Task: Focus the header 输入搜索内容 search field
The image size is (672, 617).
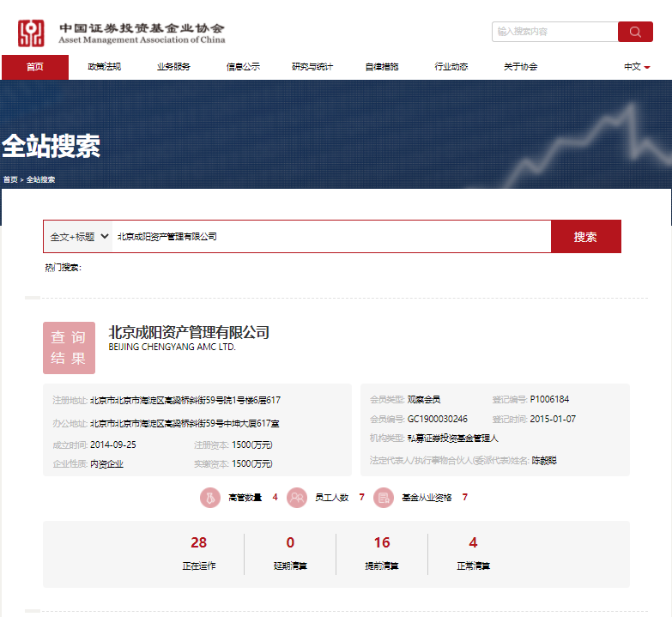Action: tap(555, 32)
